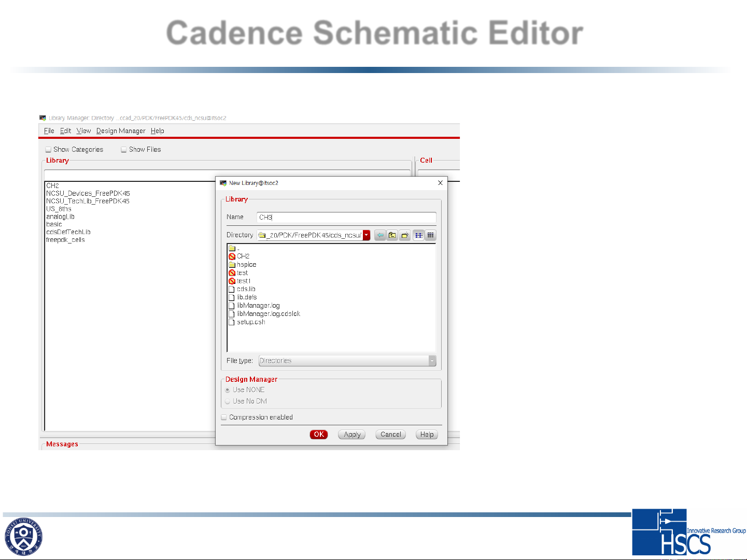The height and width of the screenshot is (560, 747).
Task: Open the Directory path dropdown arrow
Action: 367,235
